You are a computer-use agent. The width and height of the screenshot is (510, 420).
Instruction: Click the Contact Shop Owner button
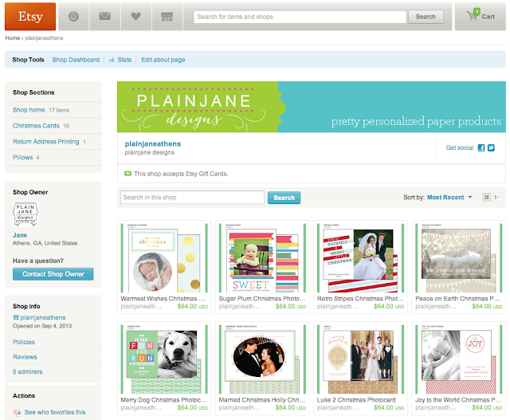coord(53,274)
